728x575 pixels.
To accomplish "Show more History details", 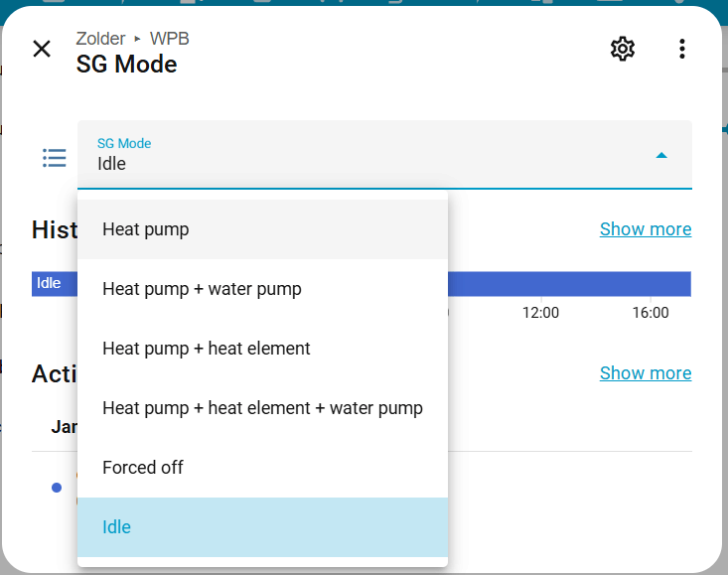I will [646, 229].
